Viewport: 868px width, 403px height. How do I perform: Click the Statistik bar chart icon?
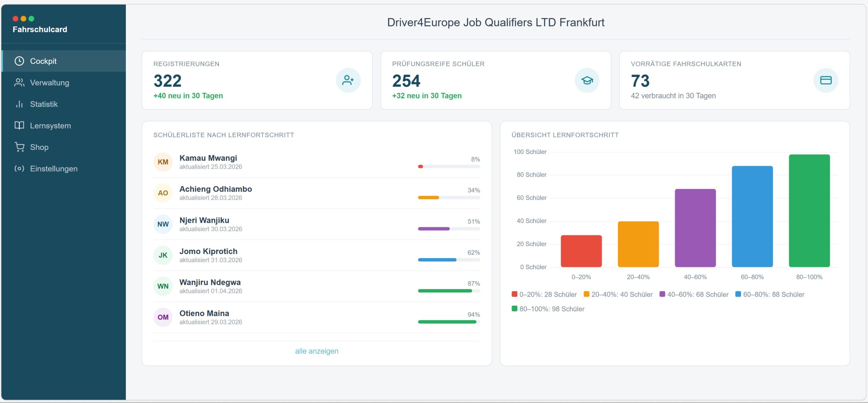click(19, 104)
